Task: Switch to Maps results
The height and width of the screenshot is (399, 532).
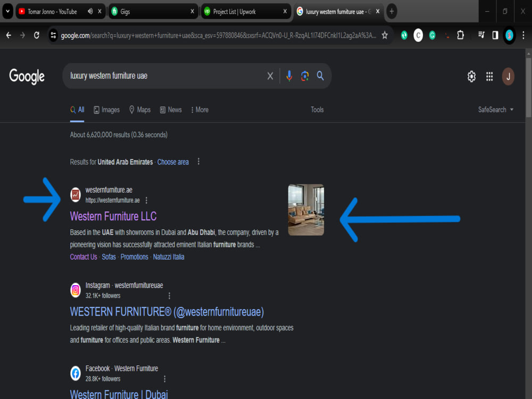Action: 140,110
